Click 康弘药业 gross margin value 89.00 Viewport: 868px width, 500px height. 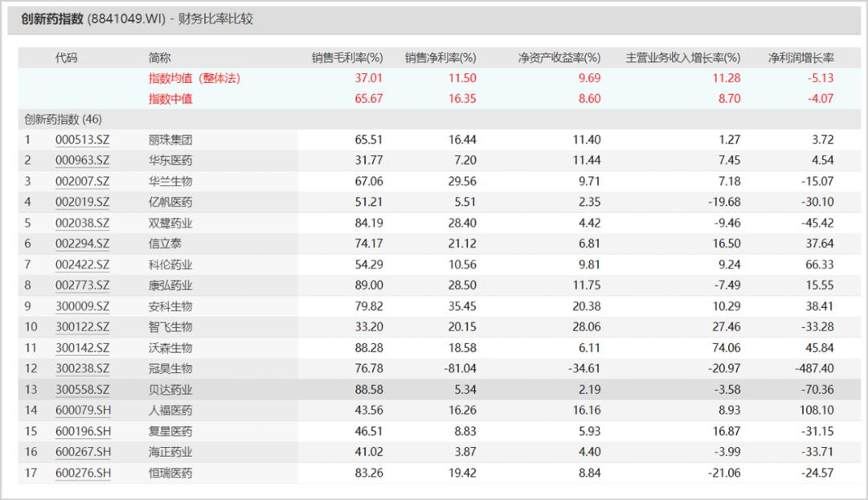[x=369, y=285]
